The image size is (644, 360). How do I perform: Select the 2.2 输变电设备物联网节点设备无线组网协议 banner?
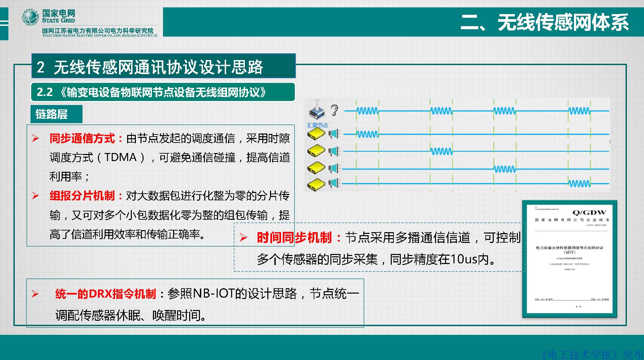[163, 92]
